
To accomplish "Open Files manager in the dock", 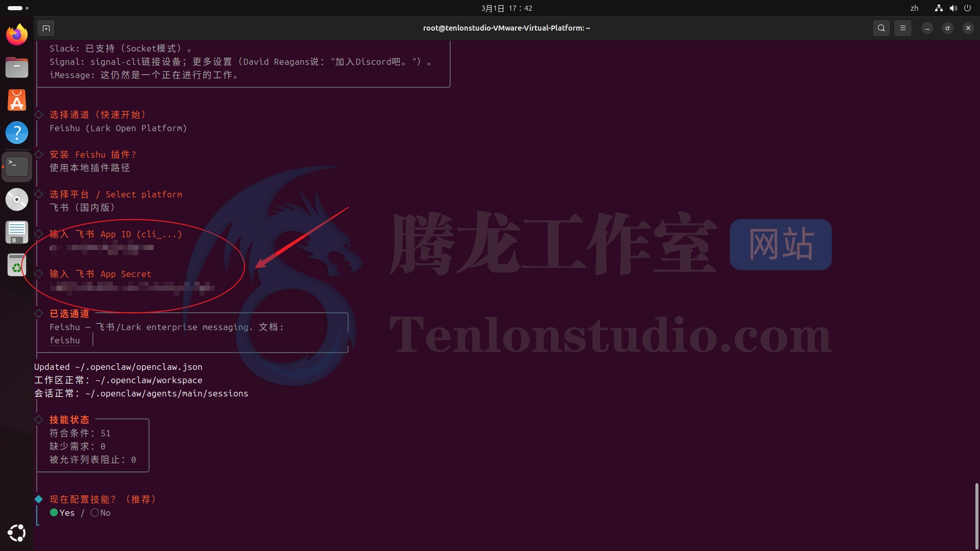I will point(17,67).
